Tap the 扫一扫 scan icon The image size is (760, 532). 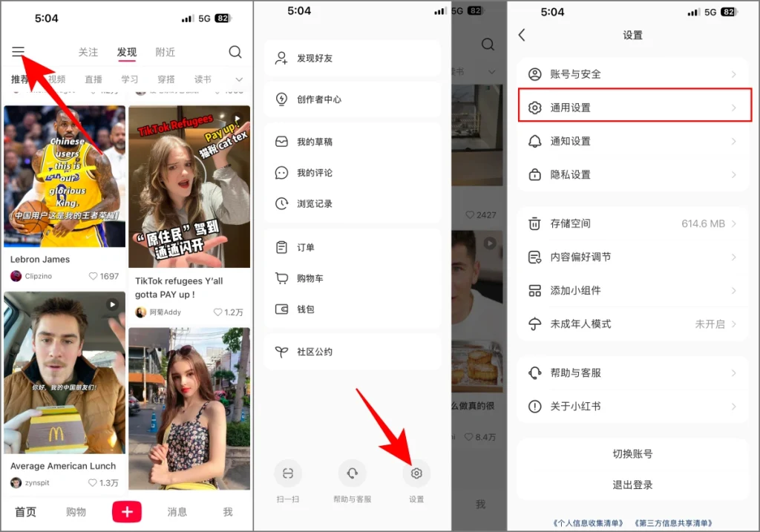[x=288, y=473]
